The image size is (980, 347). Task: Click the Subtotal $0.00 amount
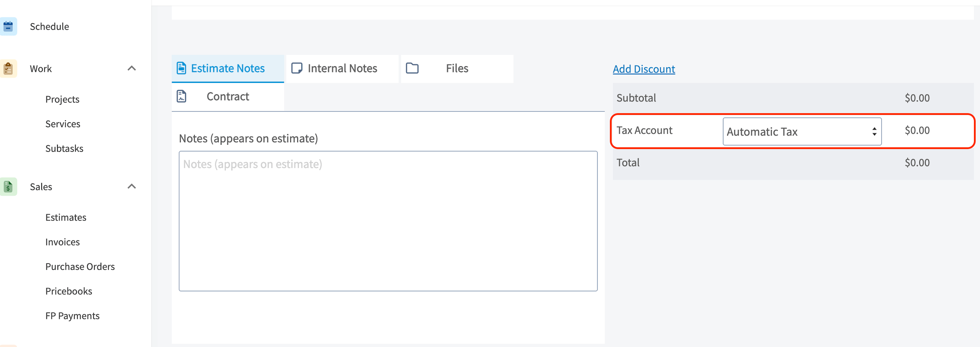[917, 98]
